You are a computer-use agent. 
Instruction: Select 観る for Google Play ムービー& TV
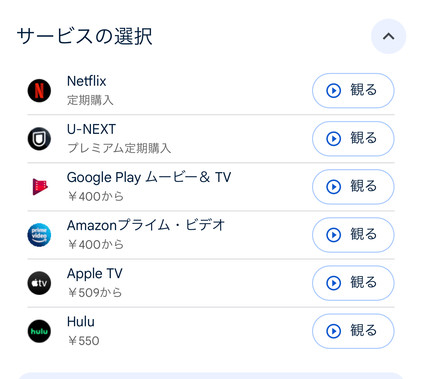click(x=353, y=187)
